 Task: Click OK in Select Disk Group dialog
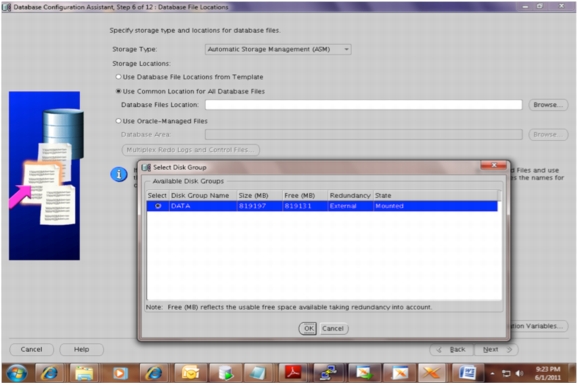308,328
